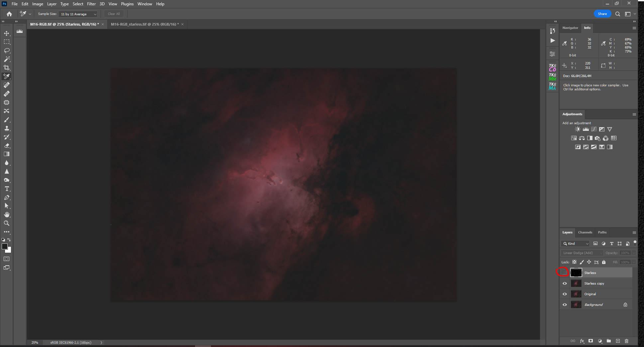Show the Starless layer visibility
This screenshot has height=347, width=644.
point(564,273)
